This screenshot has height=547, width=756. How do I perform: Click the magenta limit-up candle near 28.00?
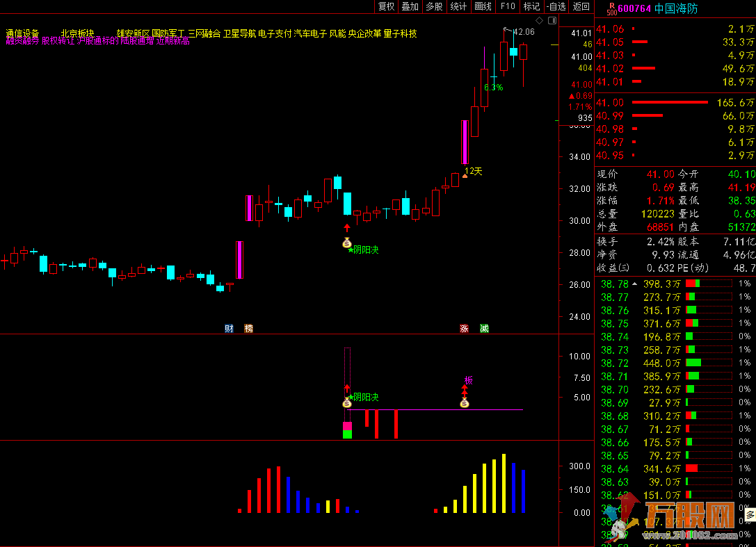click(x=240, y=260)
